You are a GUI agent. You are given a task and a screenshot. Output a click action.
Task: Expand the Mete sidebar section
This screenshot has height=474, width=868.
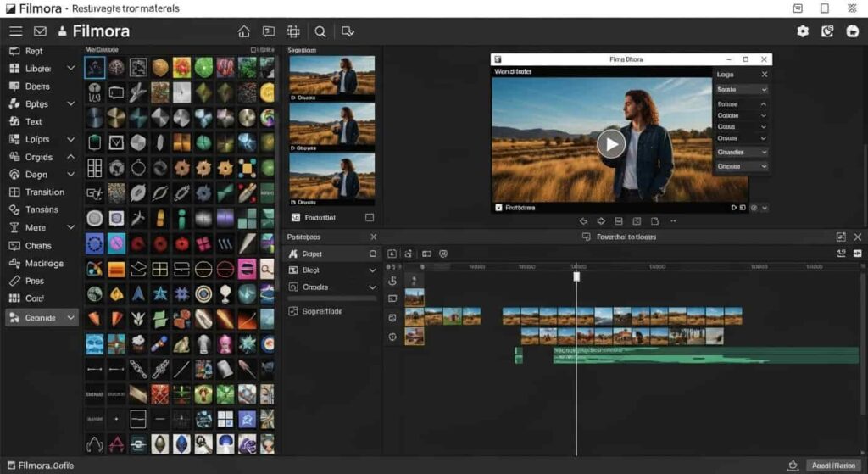click(71, 227)
